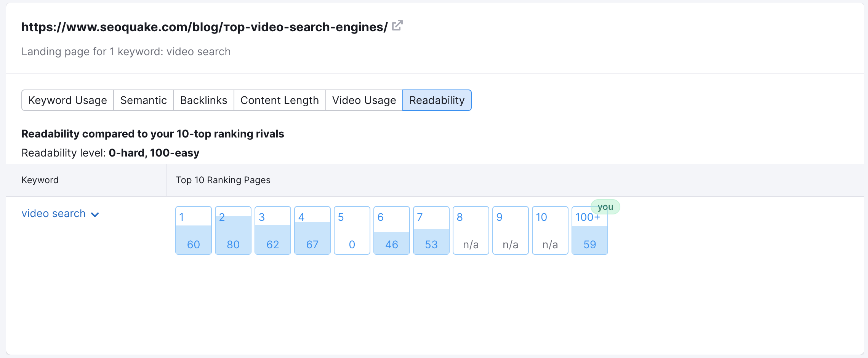
Task: Click the video search keyword link
Action: (53, 214)
